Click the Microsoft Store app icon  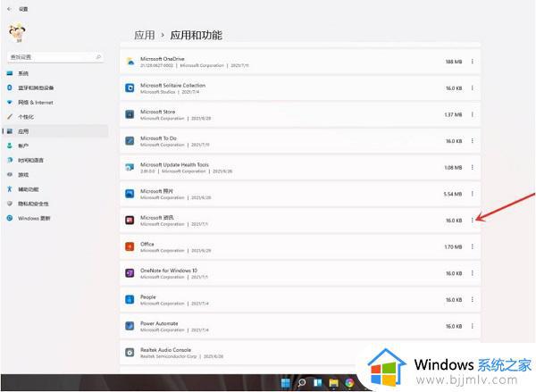pyautogui.click(x=130, y=114)
